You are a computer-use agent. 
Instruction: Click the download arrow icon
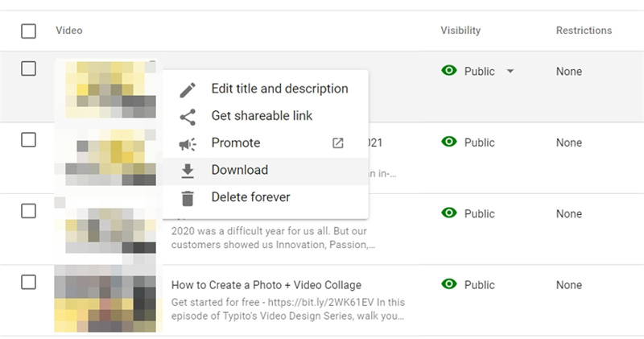click(x=188, y=171)
